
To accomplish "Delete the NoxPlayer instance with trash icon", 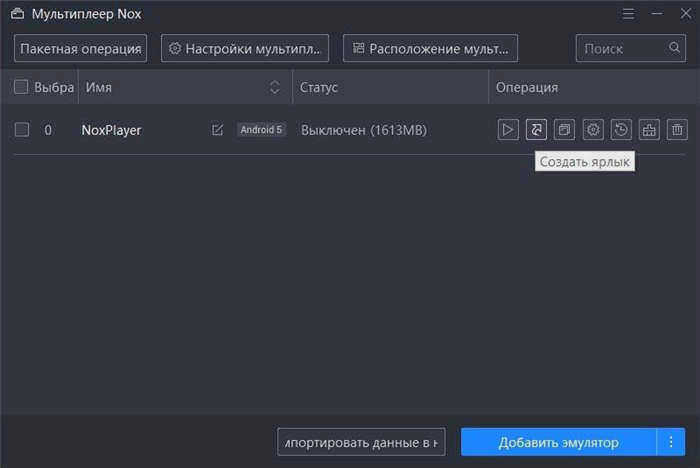I will click(677, 130).
